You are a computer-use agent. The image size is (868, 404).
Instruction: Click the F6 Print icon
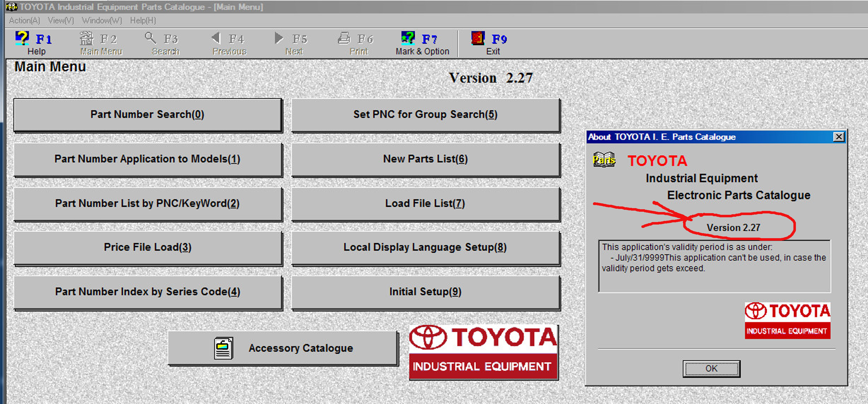coord(344,38)
